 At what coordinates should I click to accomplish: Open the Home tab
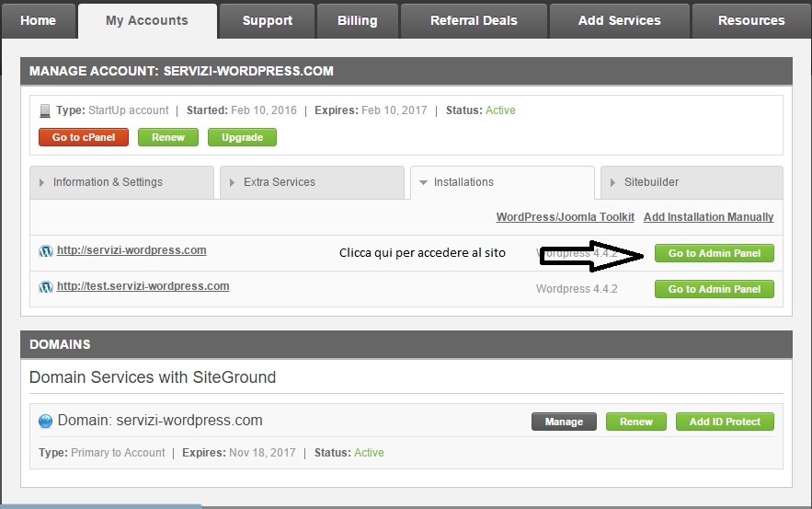39,21
